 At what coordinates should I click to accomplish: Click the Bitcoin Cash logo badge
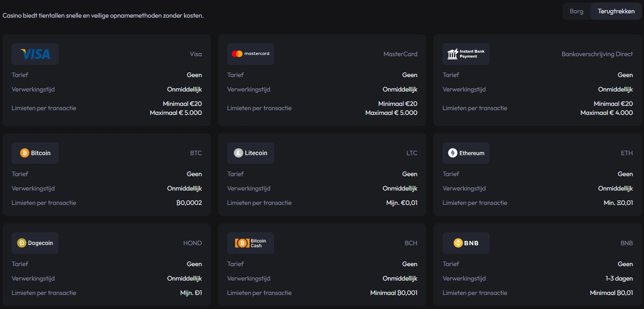tap(250, 243)
